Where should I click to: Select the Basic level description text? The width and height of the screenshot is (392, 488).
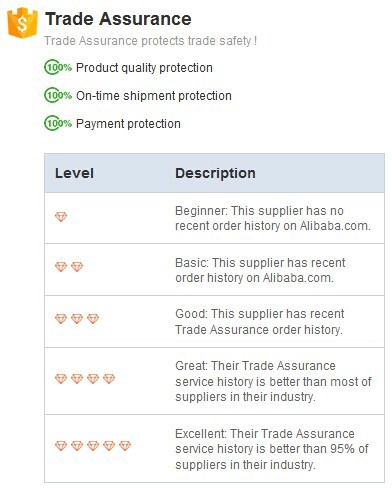click(x=260, y=270)
